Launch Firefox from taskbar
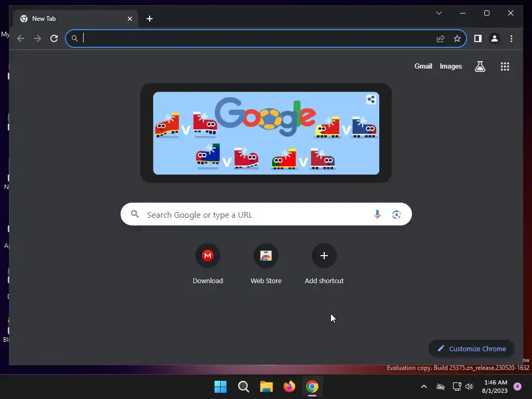The image size is (532, 399). point(289,387)
